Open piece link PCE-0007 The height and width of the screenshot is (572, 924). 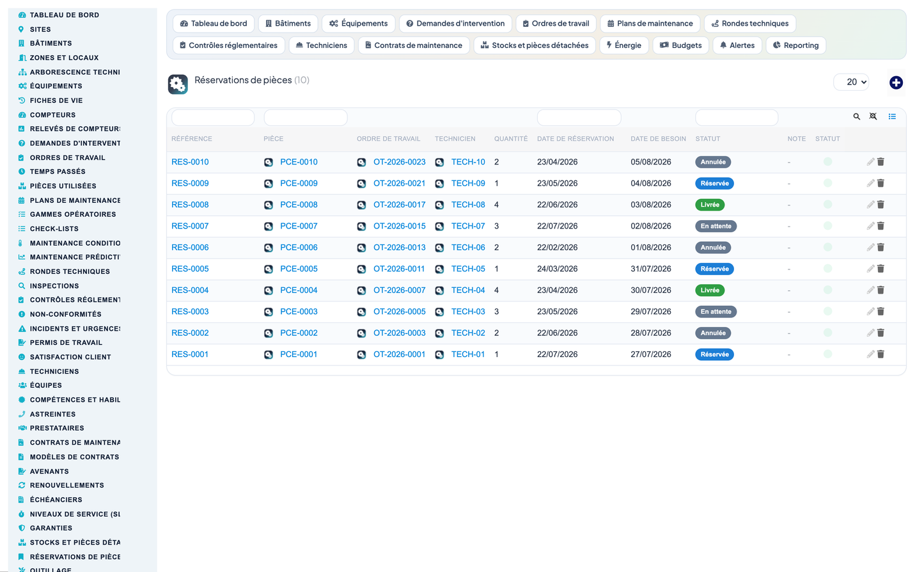pyautogui.click(x=299, y=226)
